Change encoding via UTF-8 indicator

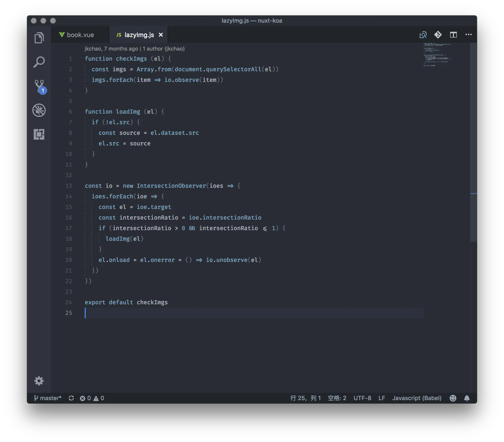pos(362,398)
